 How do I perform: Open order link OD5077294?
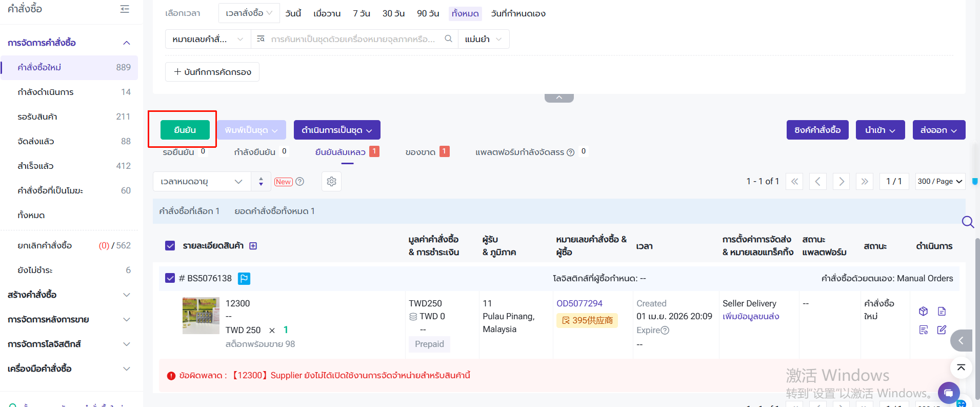click(x=579, y=303)
